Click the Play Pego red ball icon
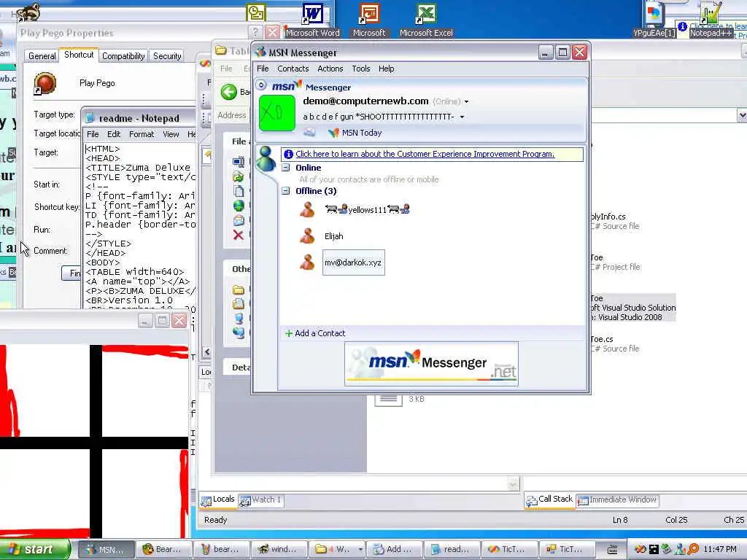The width and height of the screenshot is (747, 560). [44, 83]
